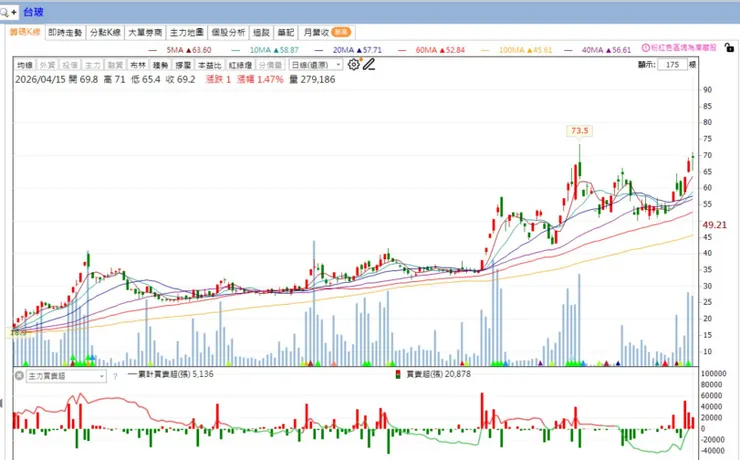Toggle the 撐壓 support-resistance overlay

click(183, 65)
